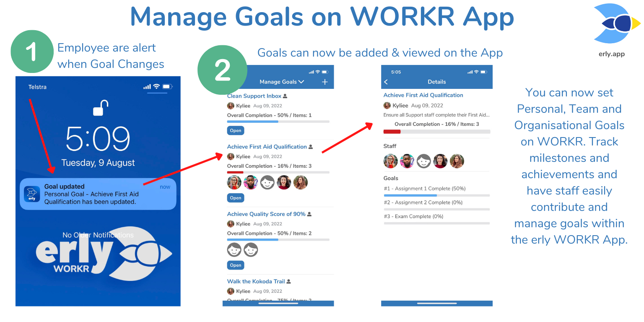Tap Kyliee's avatar on the Details screen
Viewport: 644px width, 322px height.
pos(387,106)
